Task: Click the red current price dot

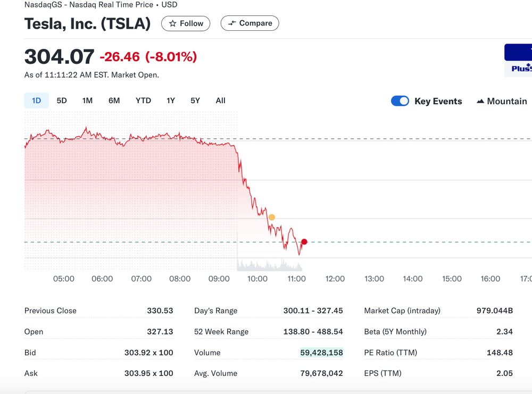Action: [304, 242]
